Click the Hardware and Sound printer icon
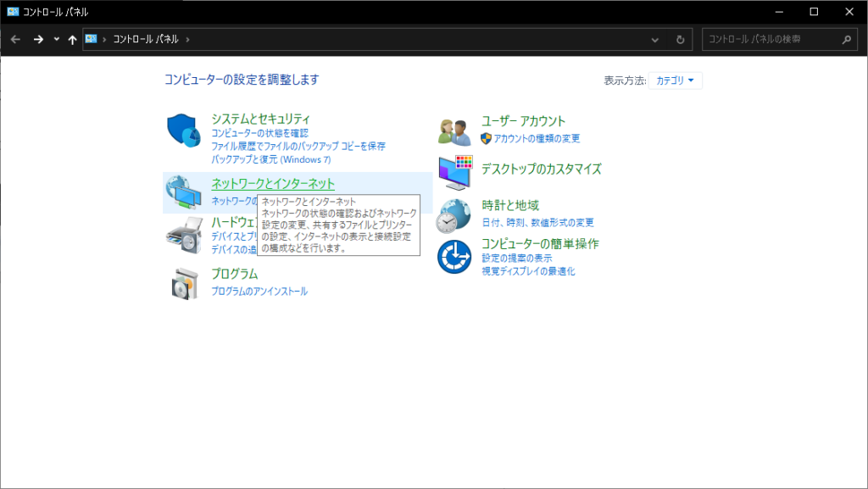Viewport: 868px width, 489px height. [x=183, y=236]
